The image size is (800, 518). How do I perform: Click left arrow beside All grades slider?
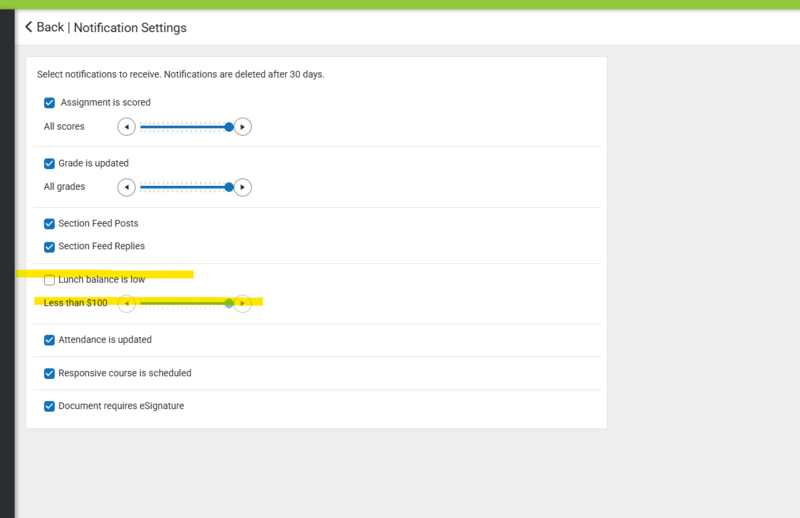pyautogui.click(x=126, y=187)
